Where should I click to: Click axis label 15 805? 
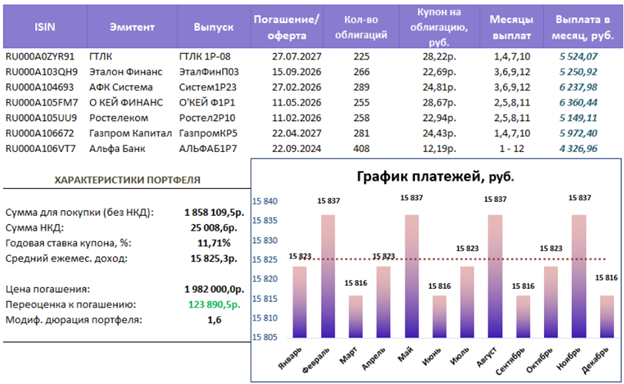click(x=265, y=337)
